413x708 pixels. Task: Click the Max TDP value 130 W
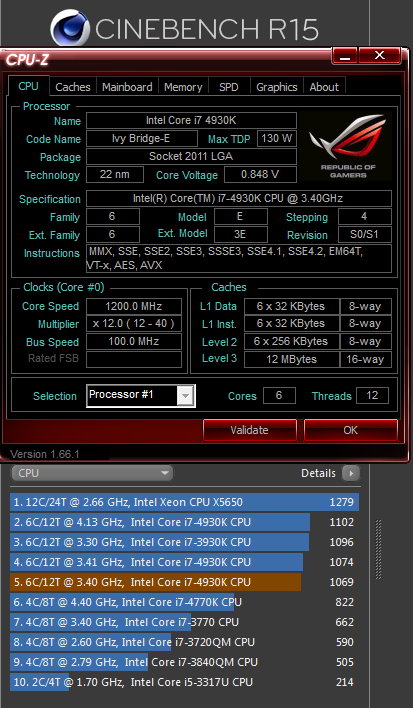click(277, 138)
